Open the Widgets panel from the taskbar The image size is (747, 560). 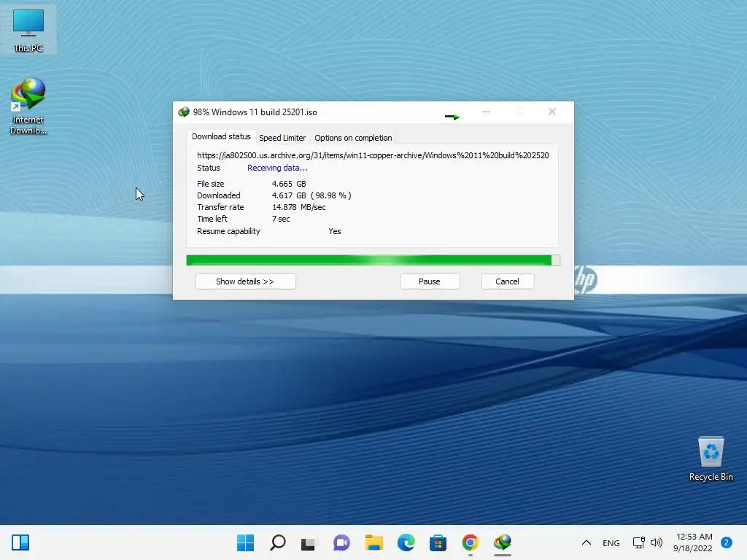tap(20, 542)
